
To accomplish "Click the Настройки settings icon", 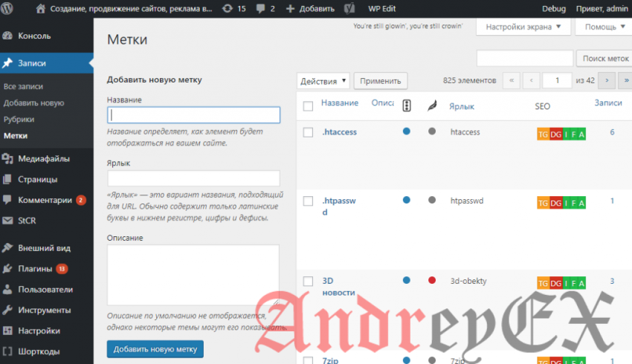I will click(7, 331).
